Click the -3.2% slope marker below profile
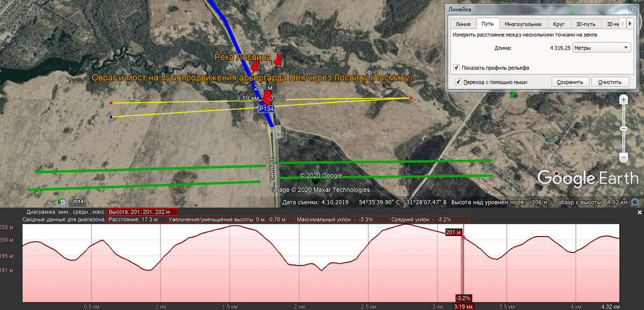This screenshot has height=310, width=644. coord(463,298)
